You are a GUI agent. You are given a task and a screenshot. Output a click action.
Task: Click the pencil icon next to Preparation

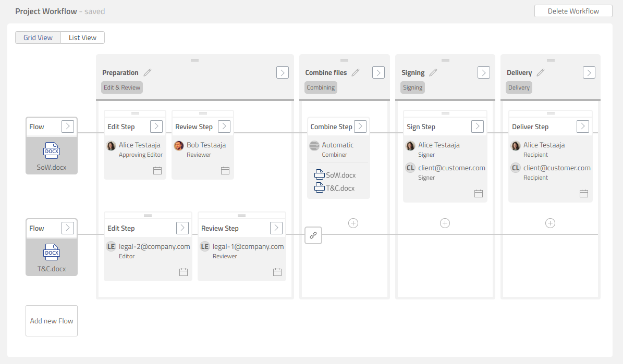click(148, 73)
